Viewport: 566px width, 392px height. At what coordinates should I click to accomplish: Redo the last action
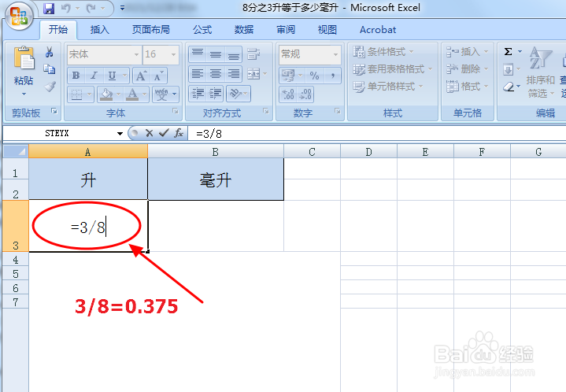pyautogui.click(x=91, y=8)
